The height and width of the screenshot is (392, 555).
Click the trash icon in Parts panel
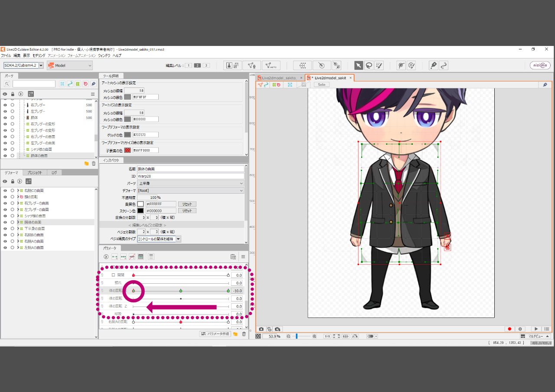(93, 163)
